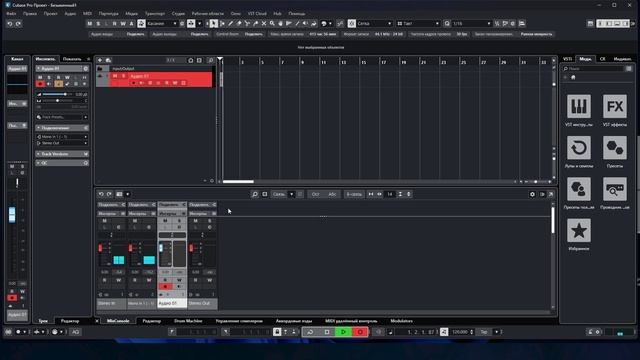Click the AQ button on the transport bar
This screenshot has width=640, height=360.
click(x=76, y=332)
